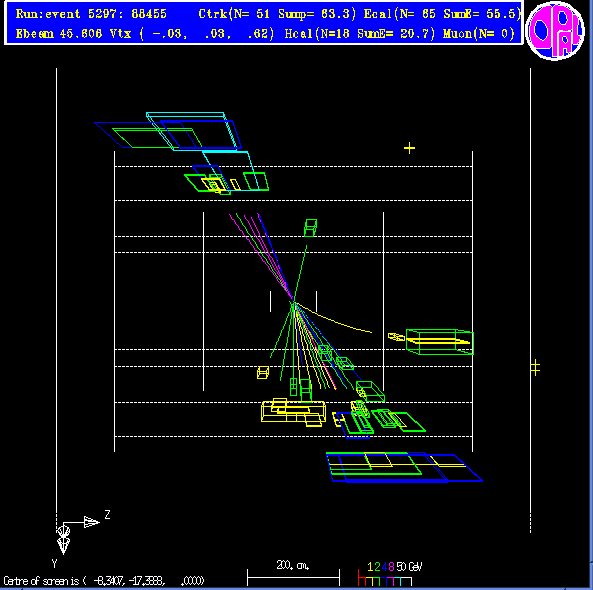
Task: Click the Run:event 5297: 88455 text
Action: coord(91,14)
